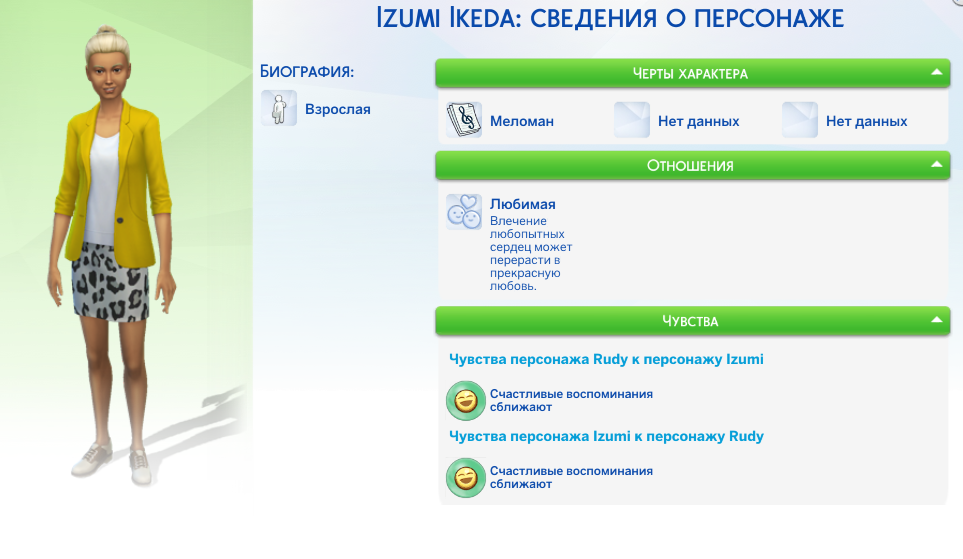Click the Любимая hearts relationship icon
963x559 pixels.
coord(464,212)
